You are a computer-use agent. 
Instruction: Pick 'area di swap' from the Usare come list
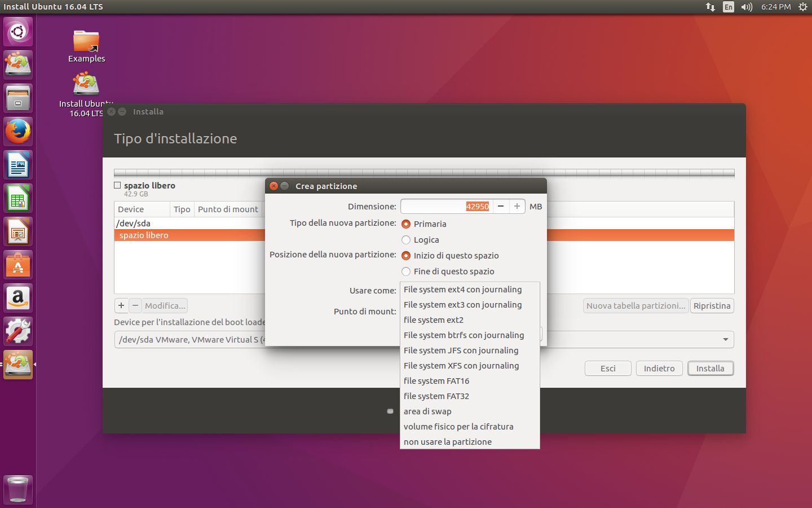pyautogui.click(x=427, y=411)
